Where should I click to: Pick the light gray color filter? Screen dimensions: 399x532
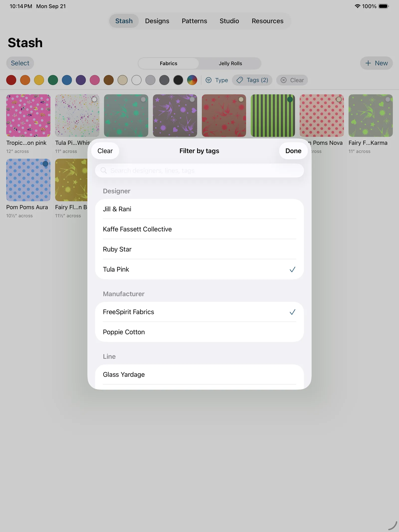pyautogui.click(x=150, y=80)
